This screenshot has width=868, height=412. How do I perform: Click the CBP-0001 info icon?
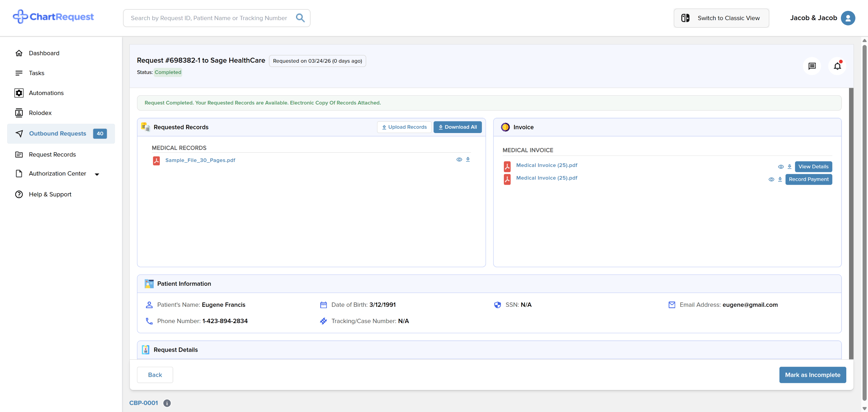[x=167, y=403]
